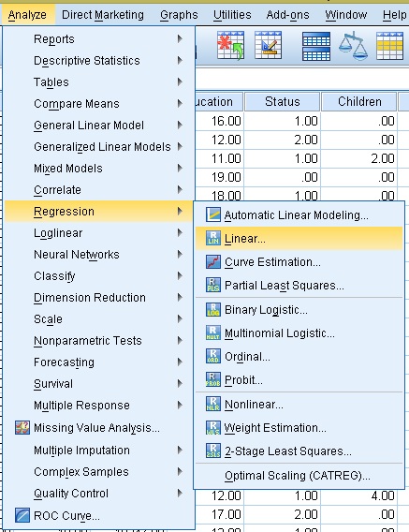Select Optimal Scaling (CATREG)...

click(299, 476)
